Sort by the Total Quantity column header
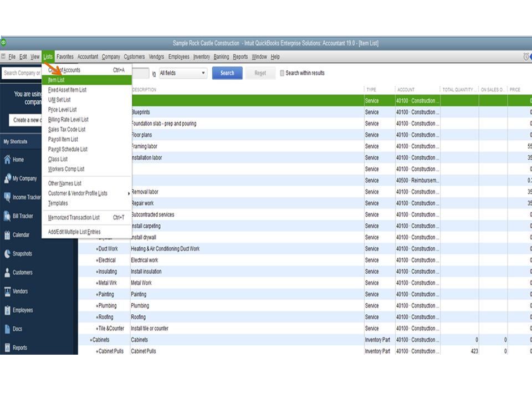Image resolution: width=532 pixels, height=399 pixels. (x=459, y=90)
